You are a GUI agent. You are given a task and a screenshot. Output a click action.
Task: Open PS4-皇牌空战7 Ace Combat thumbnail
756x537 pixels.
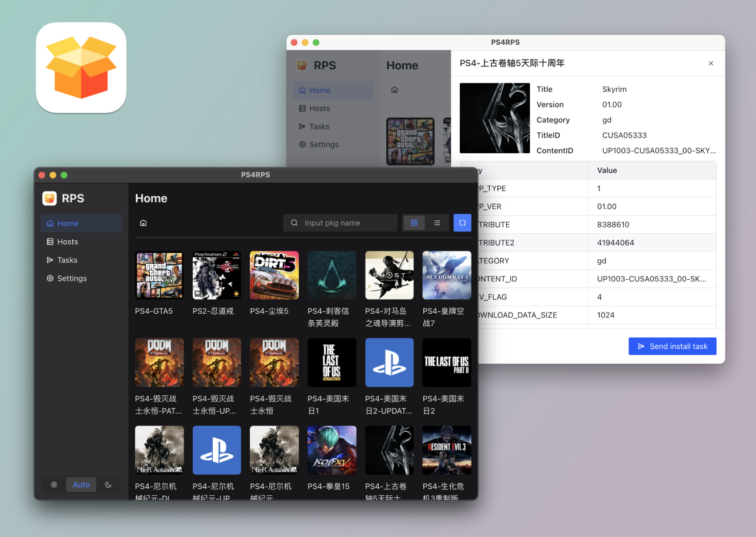click(447, 276)
